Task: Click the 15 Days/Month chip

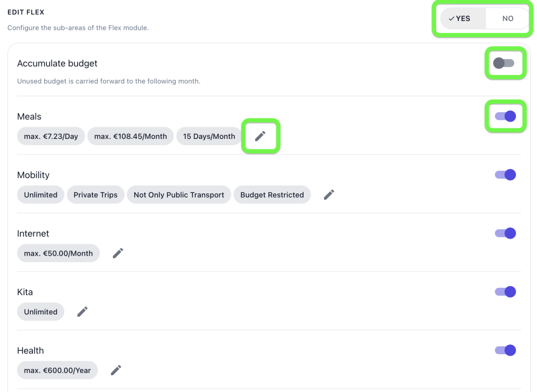Action: click(x=209, y=136)
